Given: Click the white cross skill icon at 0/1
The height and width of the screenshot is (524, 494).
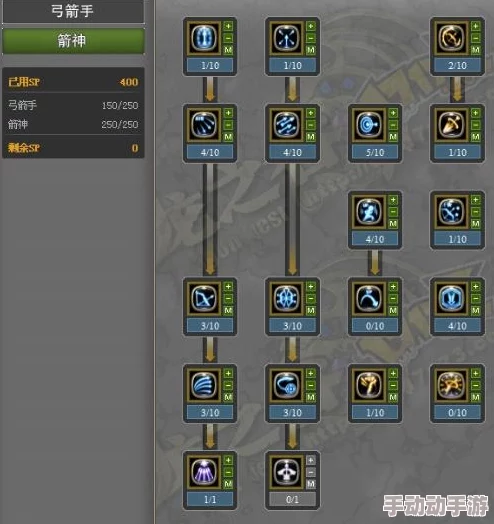Looking at the screenshot, I should [286, 472].
